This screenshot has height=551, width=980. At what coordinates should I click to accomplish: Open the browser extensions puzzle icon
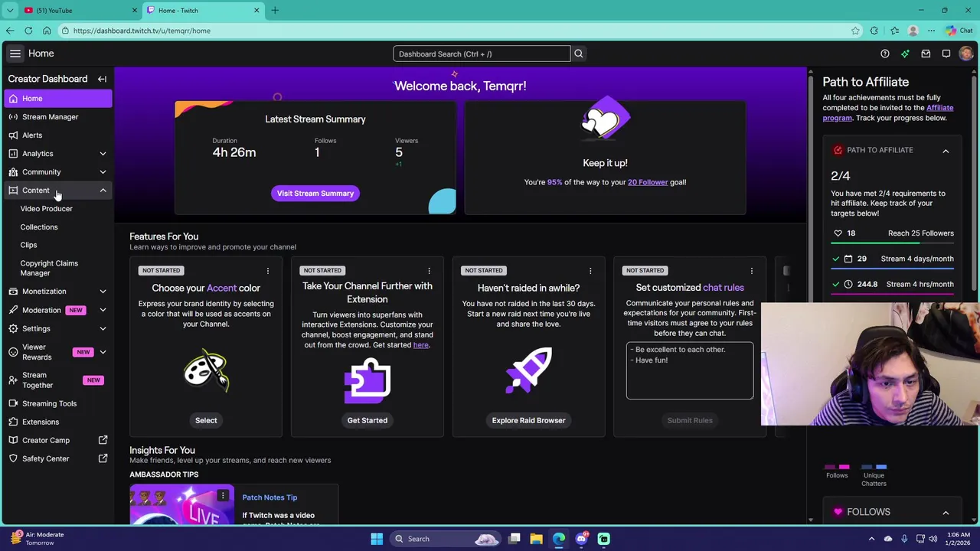[874, 31]
